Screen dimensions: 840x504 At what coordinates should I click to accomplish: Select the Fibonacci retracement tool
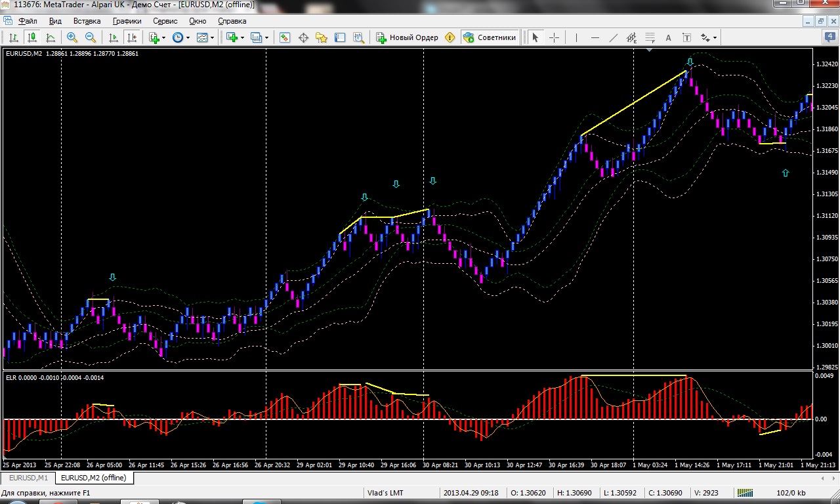click(x=650, y=37)
